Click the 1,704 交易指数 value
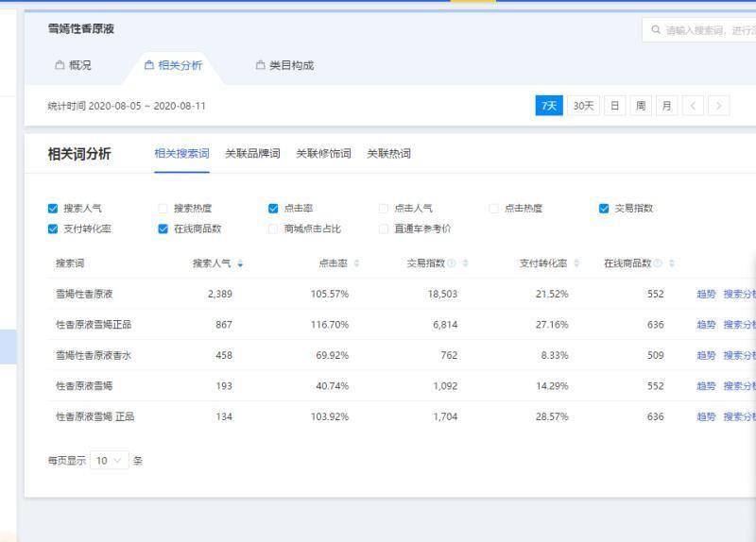The height and width of the screenshot is (542, 756). (445, 416)
